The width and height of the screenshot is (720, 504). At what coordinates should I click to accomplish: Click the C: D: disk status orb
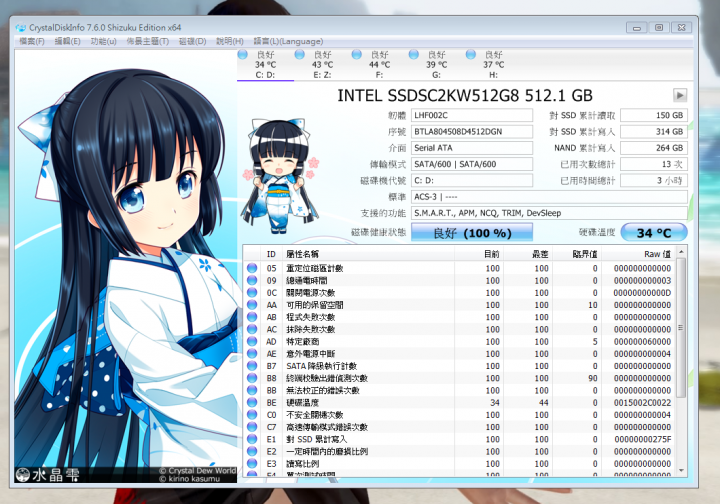(242, 55)
